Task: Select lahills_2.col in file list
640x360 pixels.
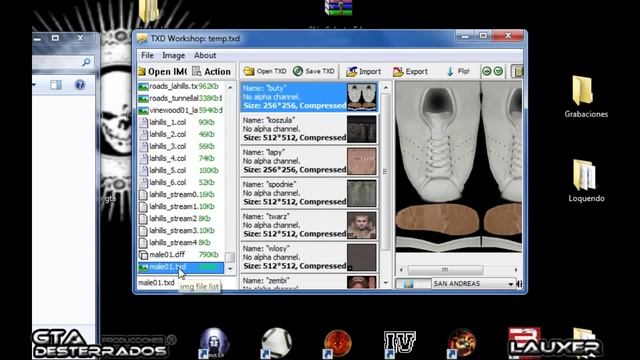Action: [x=180, y=134]
